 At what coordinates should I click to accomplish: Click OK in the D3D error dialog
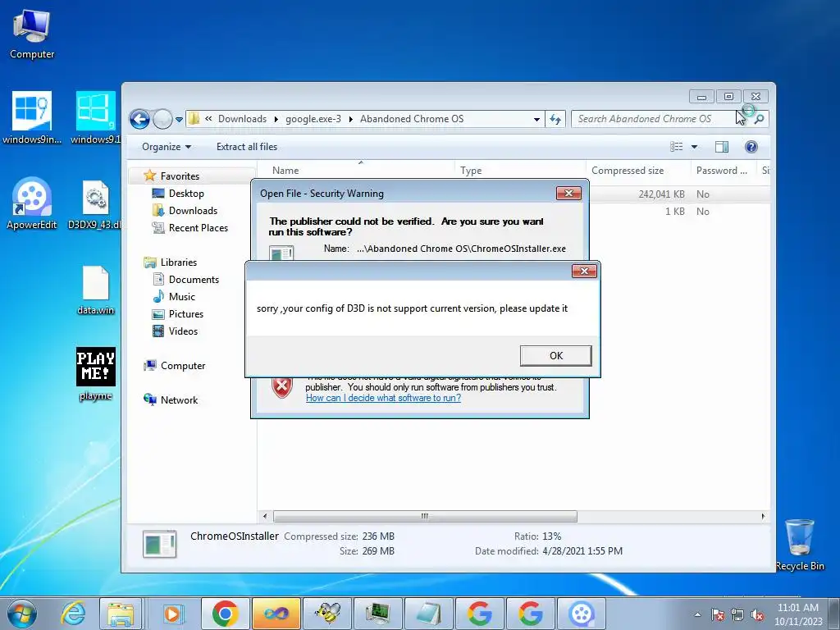point(555,356)
